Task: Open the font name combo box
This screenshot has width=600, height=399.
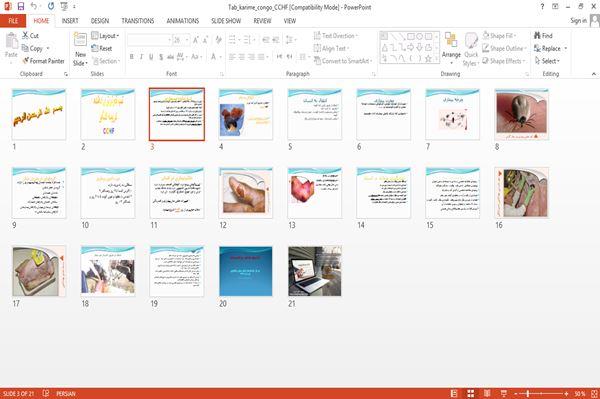Action: 149,40
